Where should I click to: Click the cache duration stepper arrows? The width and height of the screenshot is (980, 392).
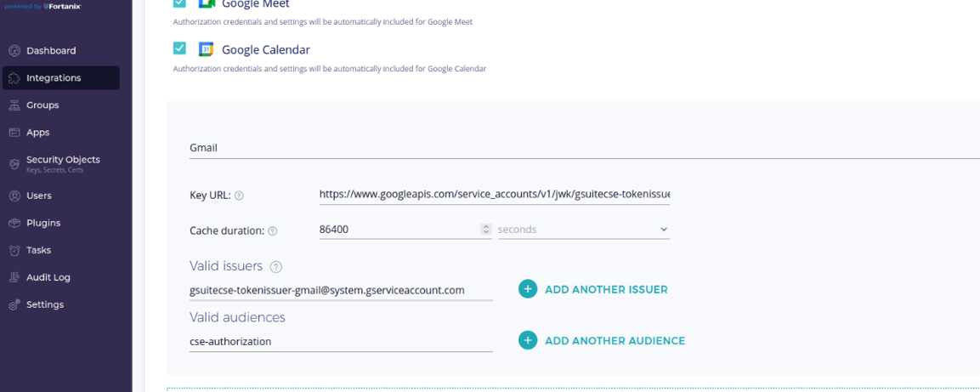point(486,230)
